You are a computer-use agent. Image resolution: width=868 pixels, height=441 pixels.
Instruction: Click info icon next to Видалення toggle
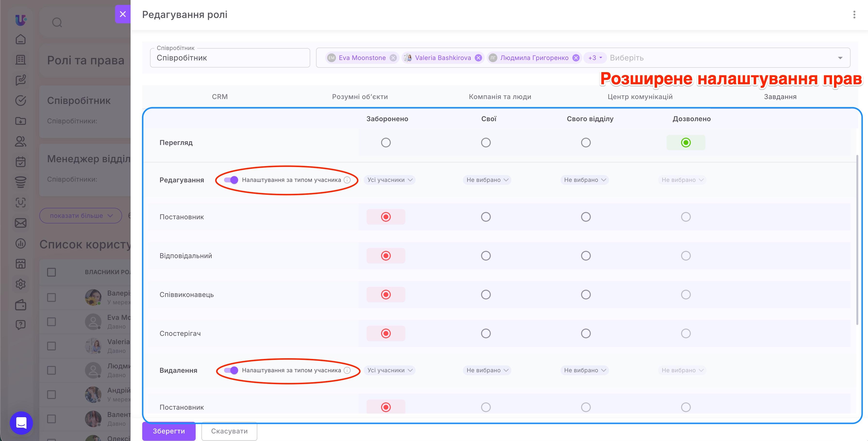(347, 370)
